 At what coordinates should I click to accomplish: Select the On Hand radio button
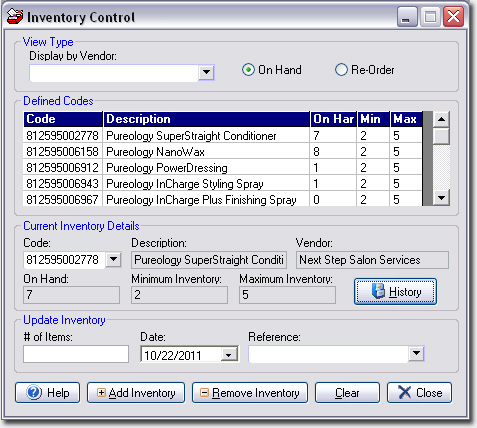[x=248, y=70]
